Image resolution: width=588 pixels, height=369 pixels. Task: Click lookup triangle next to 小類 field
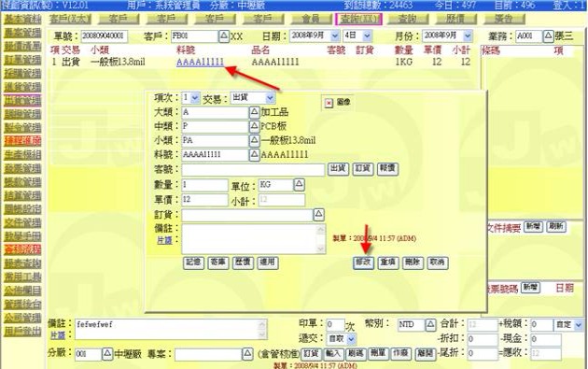point(254,140)
